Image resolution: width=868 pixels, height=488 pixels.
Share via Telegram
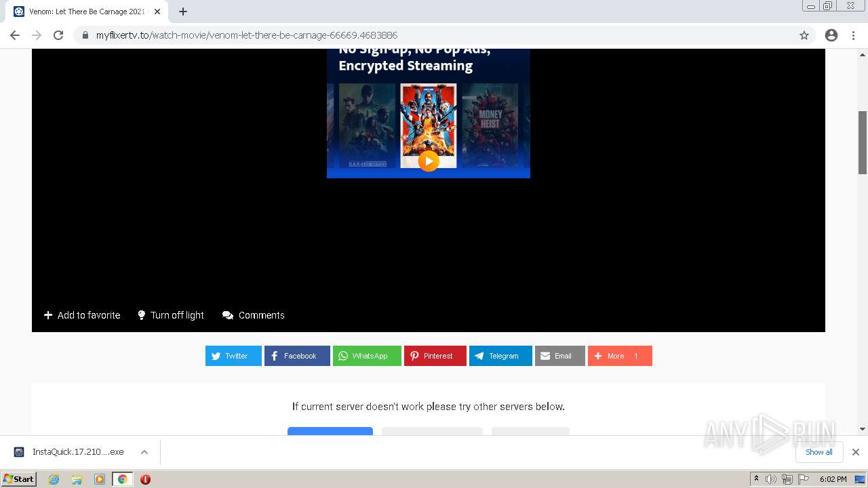point(500,356)
